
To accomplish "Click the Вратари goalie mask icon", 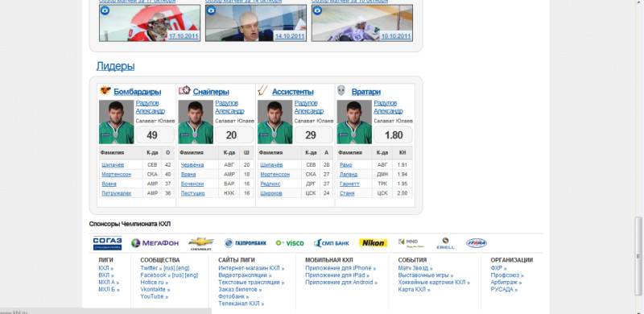I will point(341,90).
